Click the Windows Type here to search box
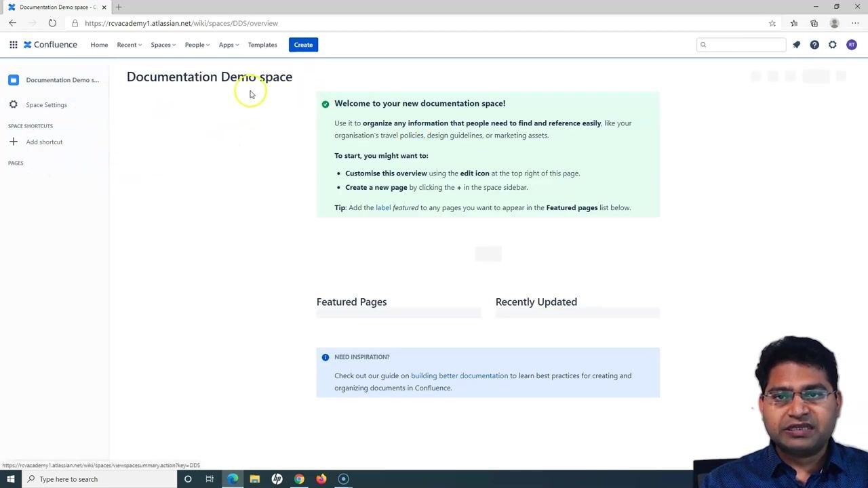 (98, 479)
